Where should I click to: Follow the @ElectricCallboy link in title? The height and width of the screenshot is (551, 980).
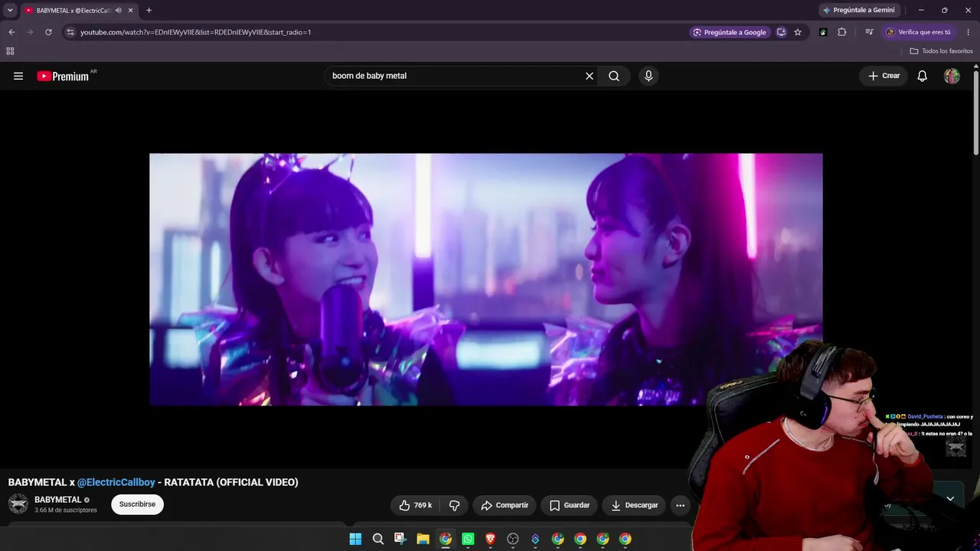116,482
